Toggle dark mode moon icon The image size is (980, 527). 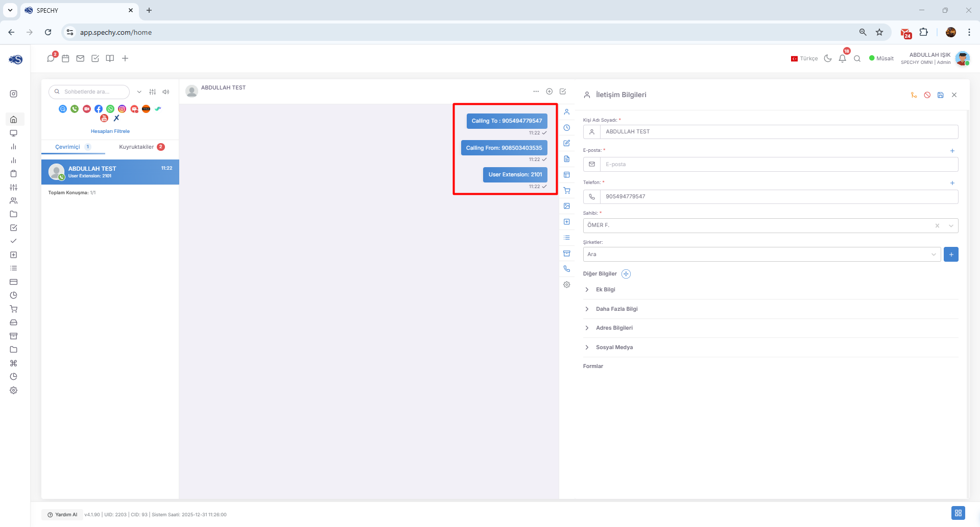(828, 58)
